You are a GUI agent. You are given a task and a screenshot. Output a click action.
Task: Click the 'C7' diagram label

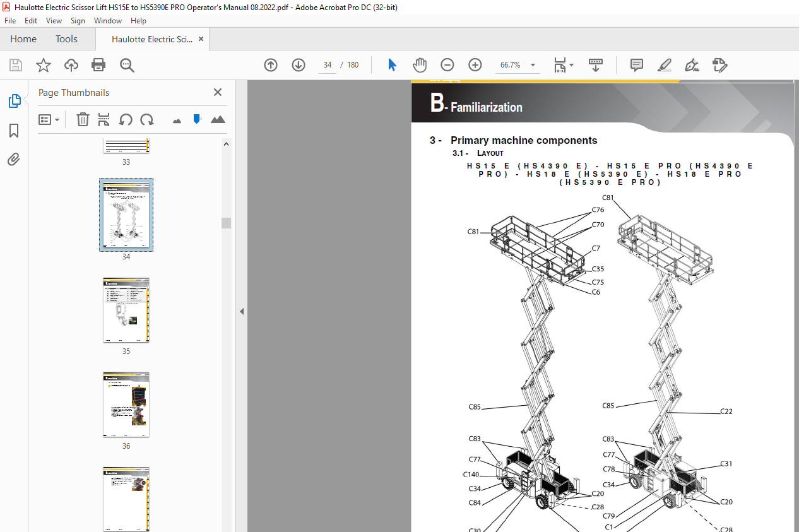coord(596,248)
